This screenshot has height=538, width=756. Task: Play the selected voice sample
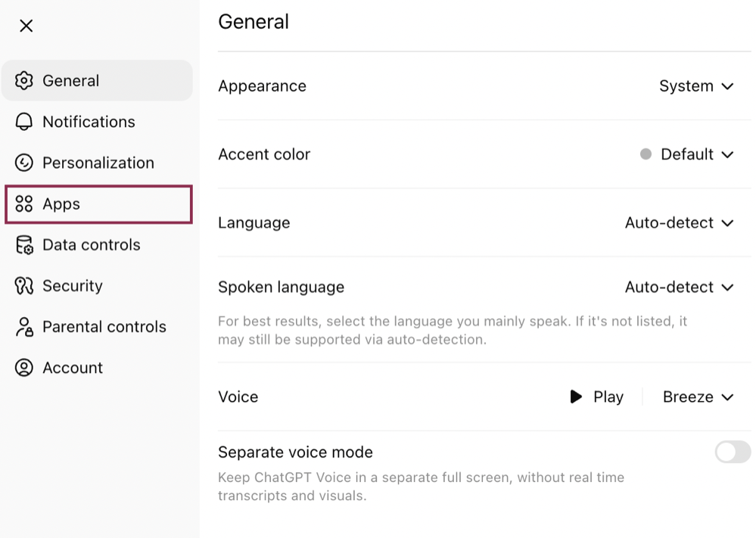596,397
